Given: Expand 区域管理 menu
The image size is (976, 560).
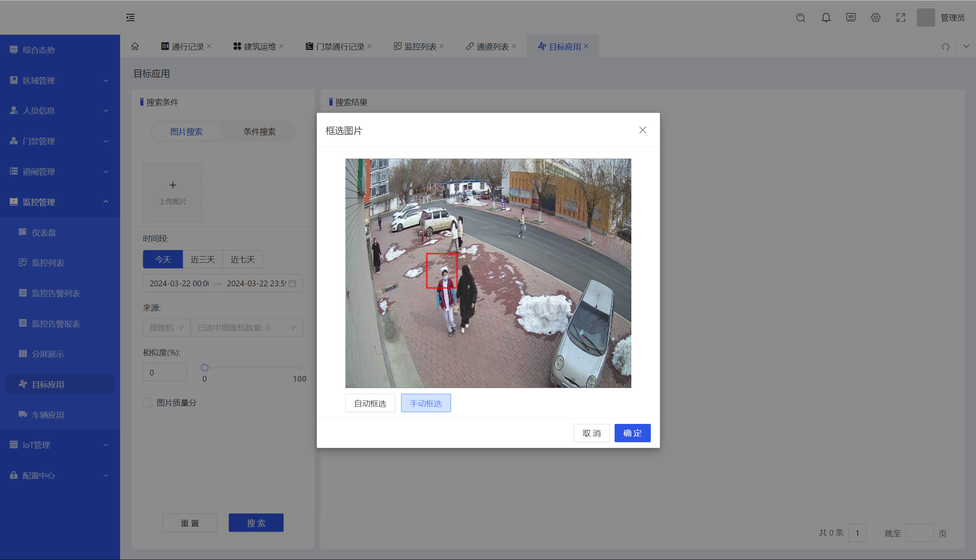Looking at the screenshot, I should pyautogui.click(x=60, y=80).
